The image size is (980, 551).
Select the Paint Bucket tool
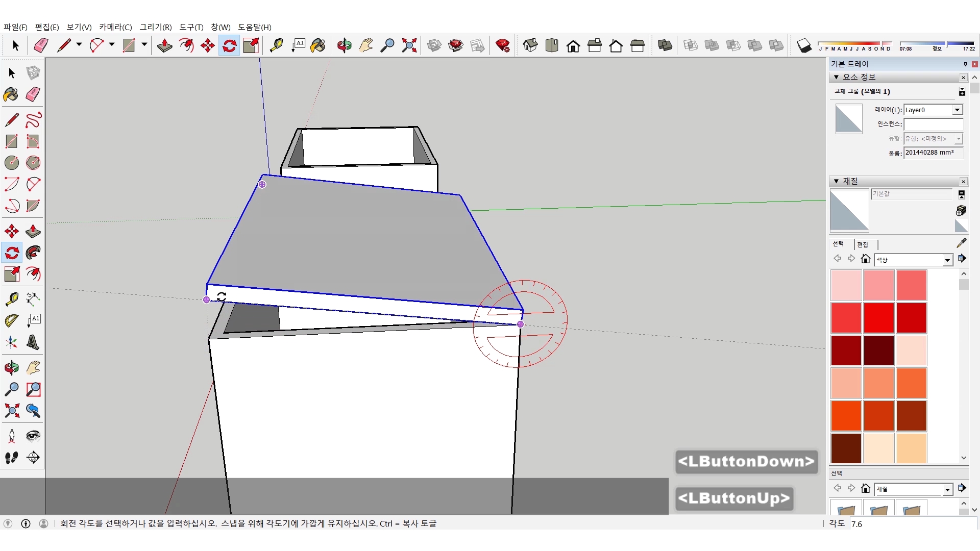[x=11, y=94]
